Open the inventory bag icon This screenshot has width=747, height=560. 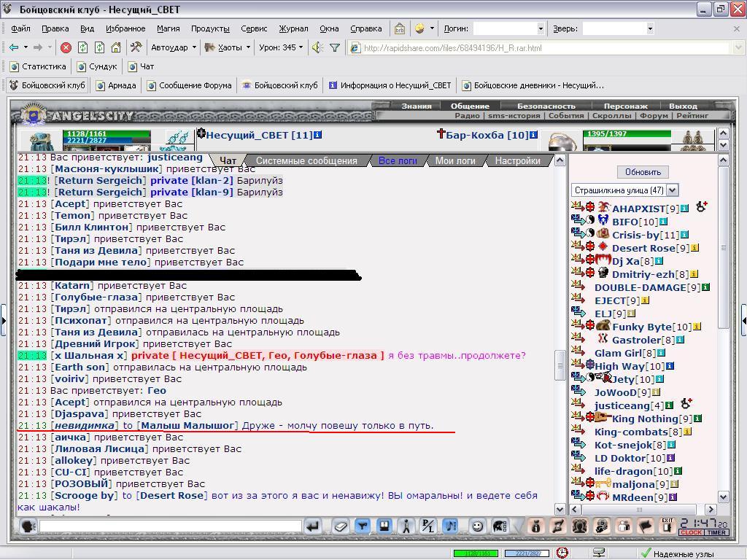[x=536, y=526]
